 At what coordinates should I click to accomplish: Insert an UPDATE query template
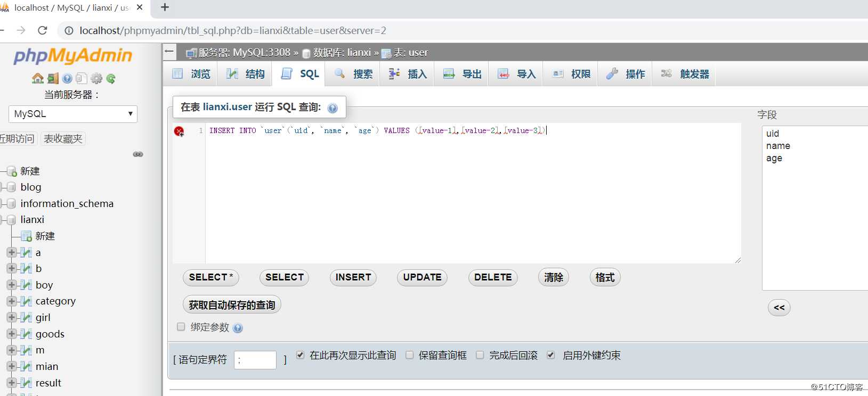point(422,277)
